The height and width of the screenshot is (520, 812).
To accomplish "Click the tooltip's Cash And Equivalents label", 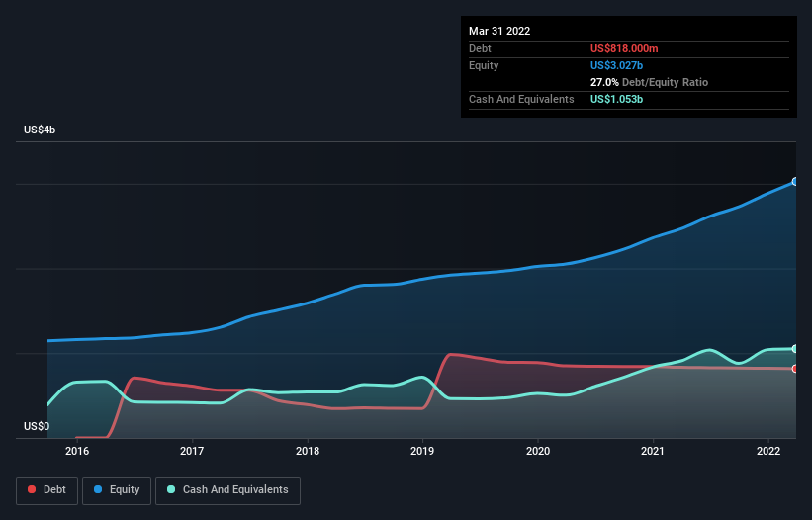I will [521, 99].
